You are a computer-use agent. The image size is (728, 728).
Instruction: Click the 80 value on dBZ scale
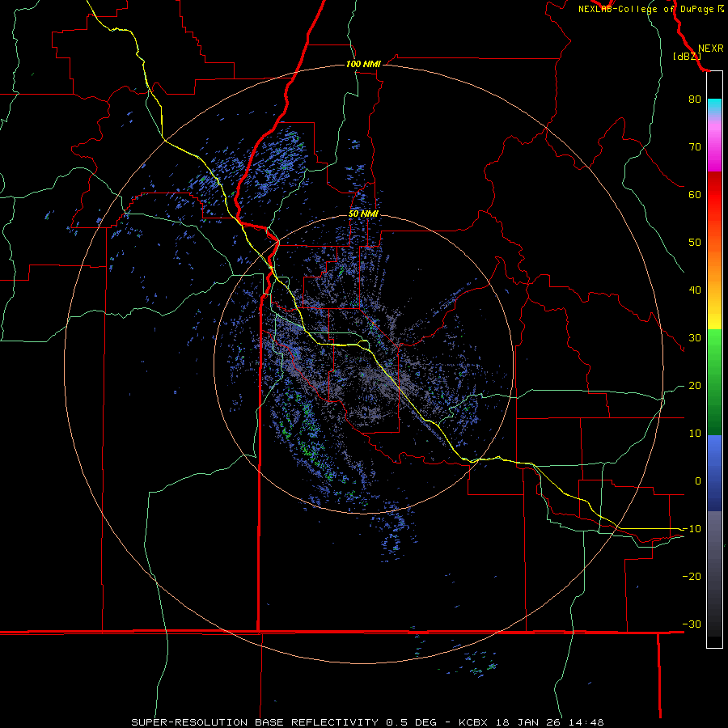point(695,99)
